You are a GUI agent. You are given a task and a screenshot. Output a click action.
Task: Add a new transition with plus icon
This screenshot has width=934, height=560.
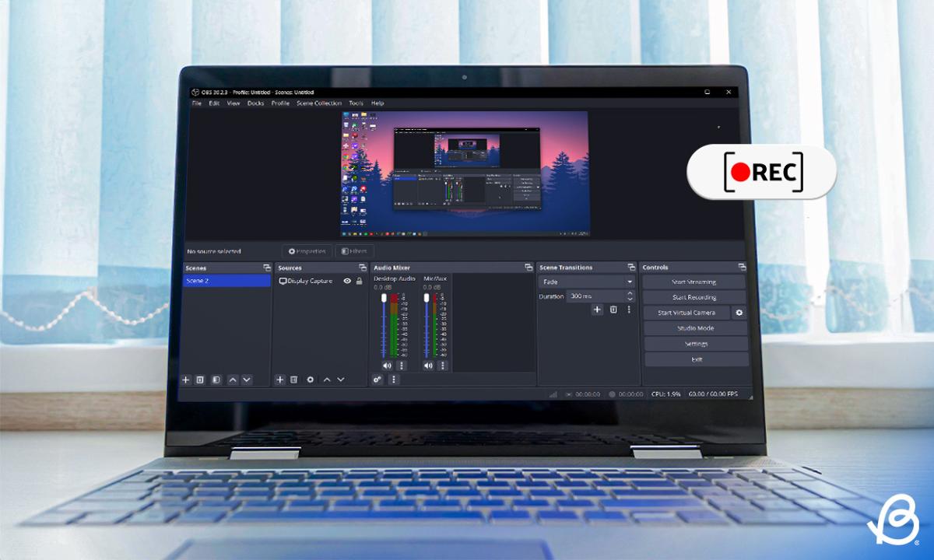point(597,310)
